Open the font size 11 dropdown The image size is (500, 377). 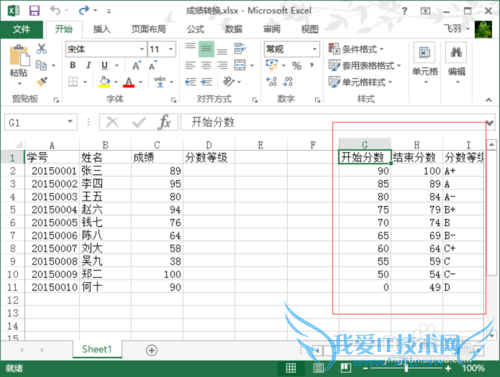[x=171, y=49]
